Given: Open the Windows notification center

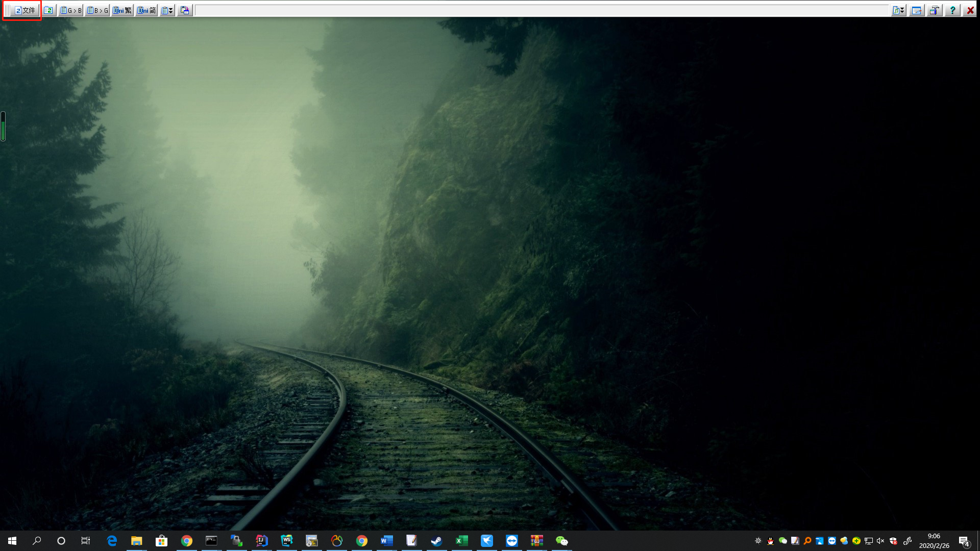Looking at the screenshot, I should (x=964, y=541).
